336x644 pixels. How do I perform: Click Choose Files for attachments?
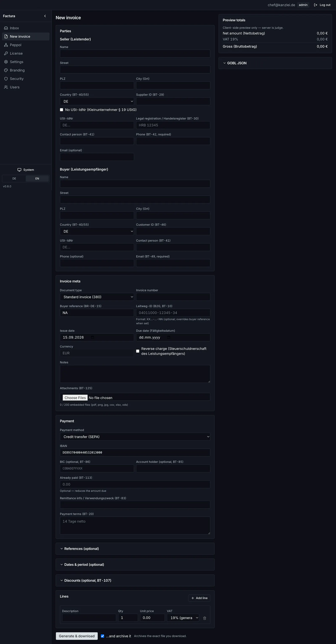75,397
